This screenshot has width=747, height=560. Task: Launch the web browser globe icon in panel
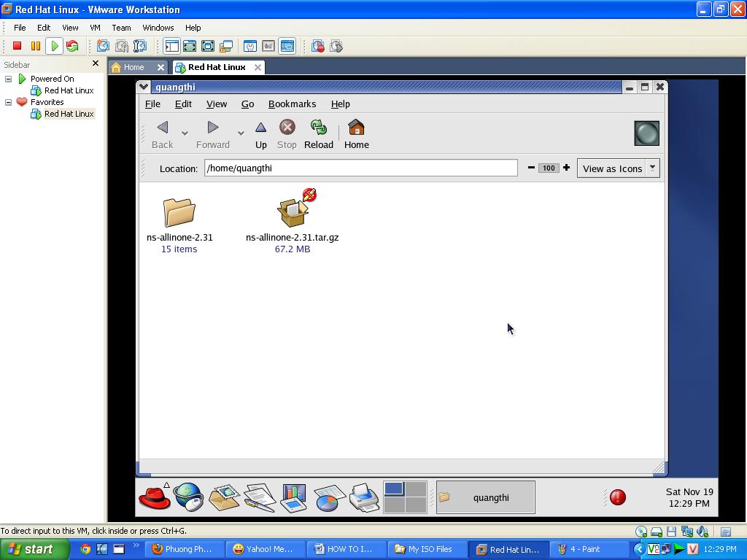pyautogui.click(x=188, y=497)
